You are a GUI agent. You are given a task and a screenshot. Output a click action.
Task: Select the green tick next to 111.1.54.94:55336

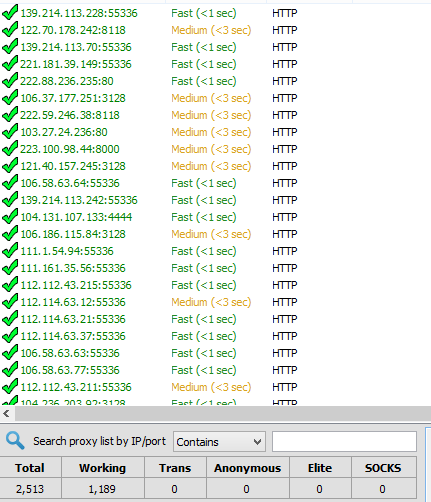point(10,251)
